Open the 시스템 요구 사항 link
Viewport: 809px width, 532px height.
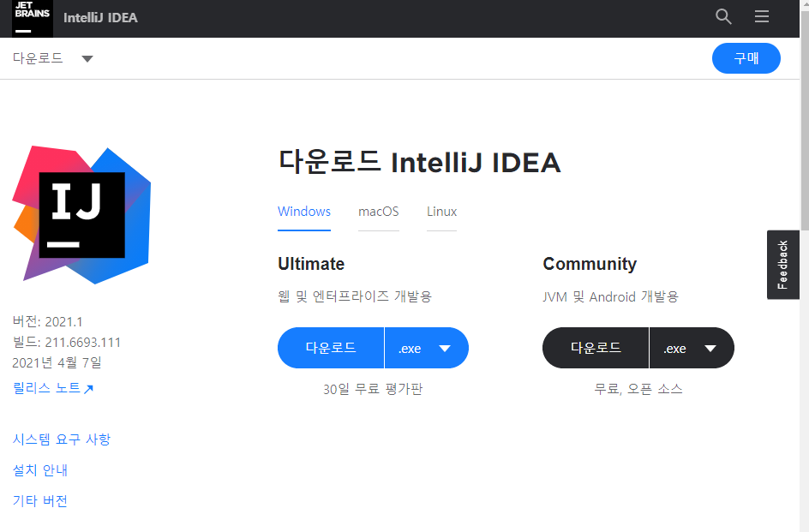[62, 439]
